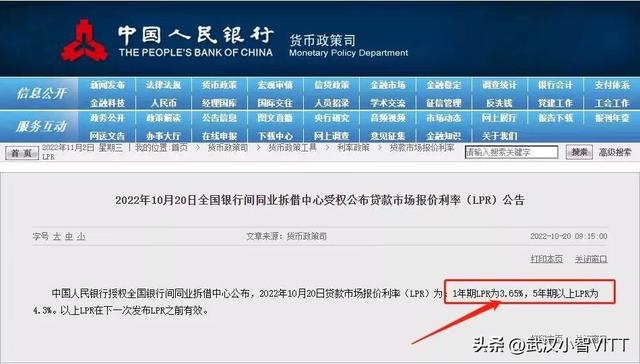Follow the 货币政策工具 breadcrumb link

(292, 148)
